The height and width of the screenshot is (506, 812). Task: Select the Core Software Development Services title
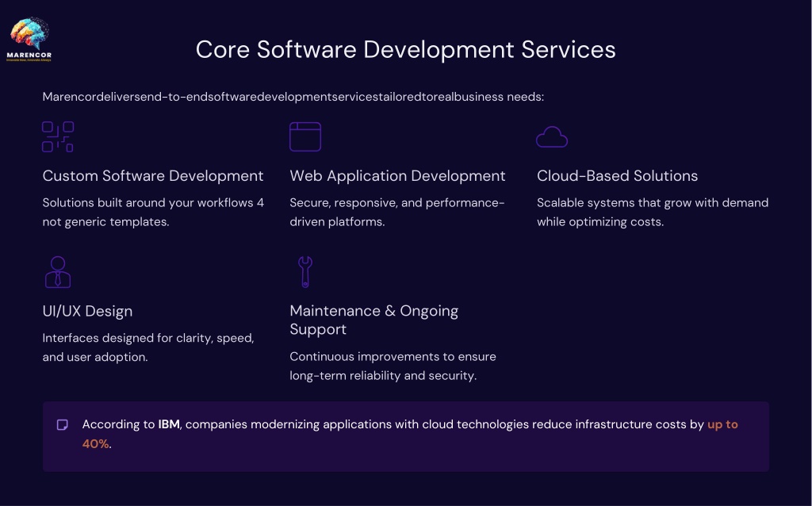coord(405,49)
